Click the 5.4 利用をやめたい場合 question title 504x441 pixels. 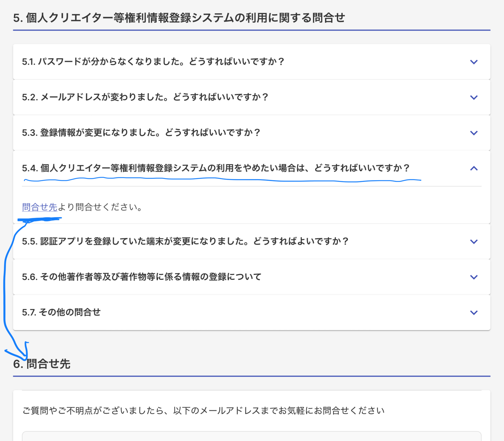216,168
